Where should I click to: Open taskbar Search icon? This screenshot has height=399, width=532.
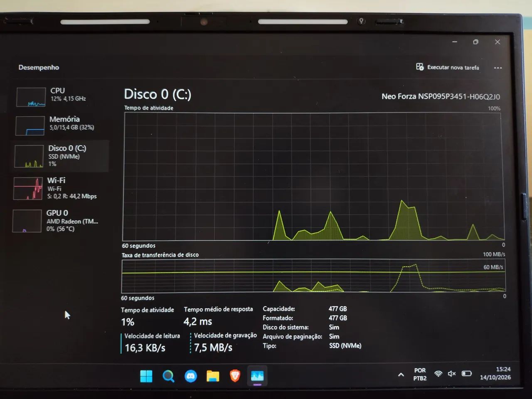(168, 376)
